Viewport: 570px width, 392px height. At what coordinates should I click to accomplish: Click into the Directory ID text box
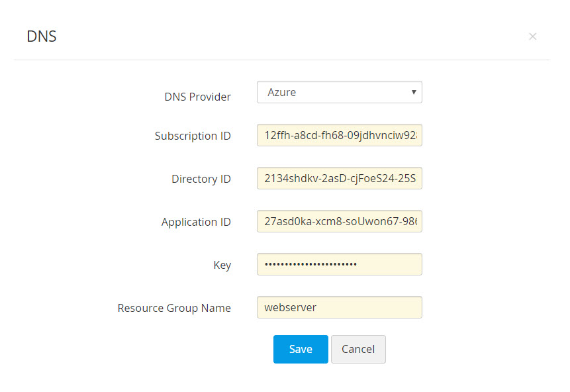coord(339,178)
